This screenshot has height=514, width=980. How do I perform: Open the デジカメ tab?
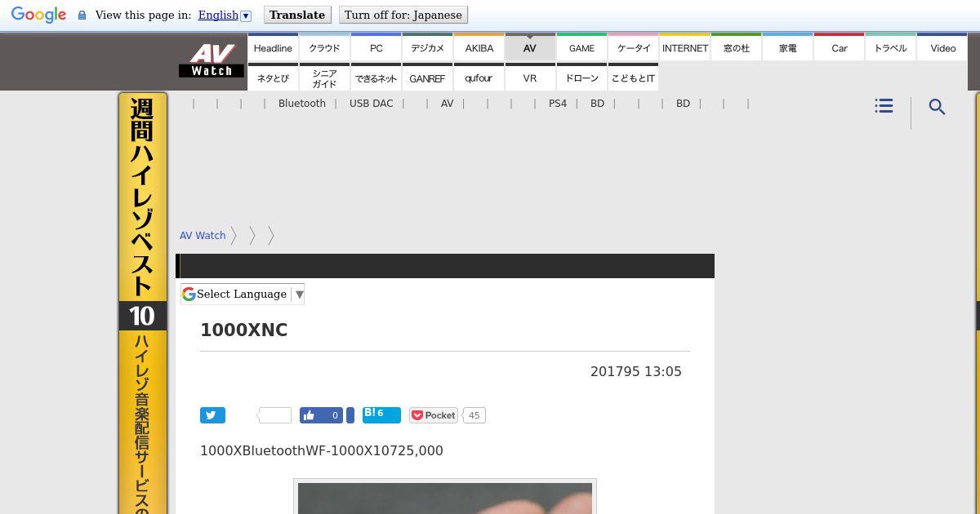427,47
